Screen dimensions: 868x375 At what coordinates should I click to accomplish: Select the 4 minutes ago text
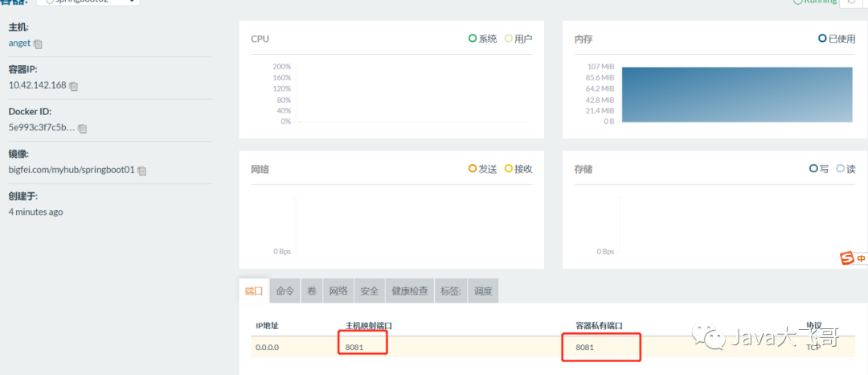[x=35, y=212]
